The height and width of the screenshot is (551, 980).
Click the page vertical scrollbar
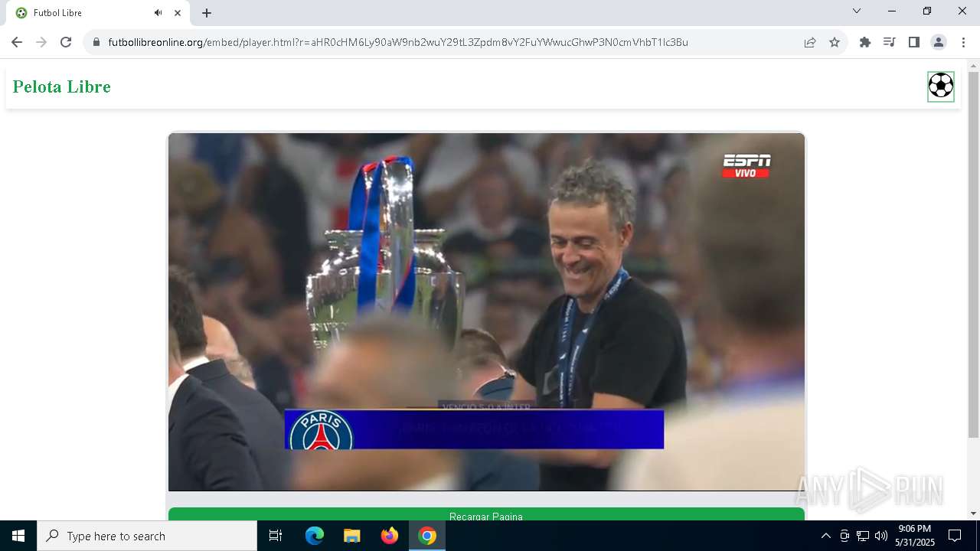point(973,255)
